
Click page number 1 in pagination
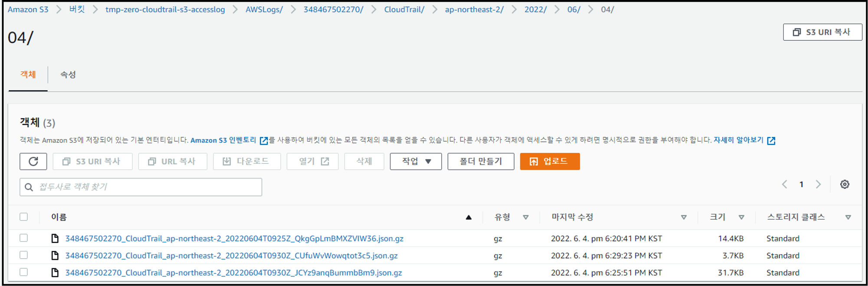(801, 185)
